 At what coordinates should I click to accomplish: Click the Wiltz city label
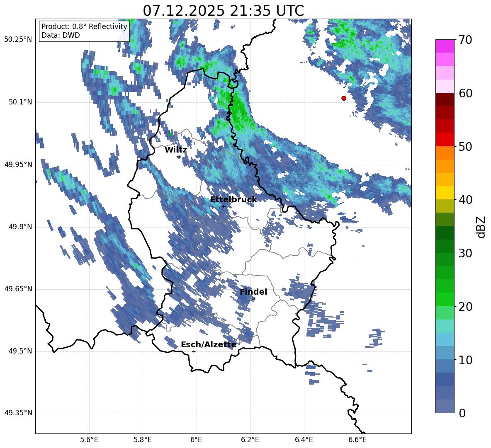[x=176, y=150]
